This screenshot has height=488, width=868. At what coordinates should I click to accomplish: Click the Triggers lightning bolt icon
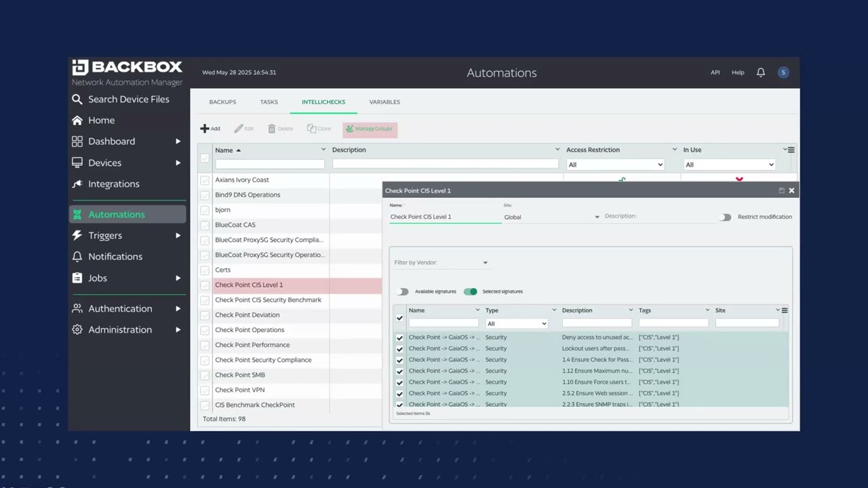click(x=77, y=235)
